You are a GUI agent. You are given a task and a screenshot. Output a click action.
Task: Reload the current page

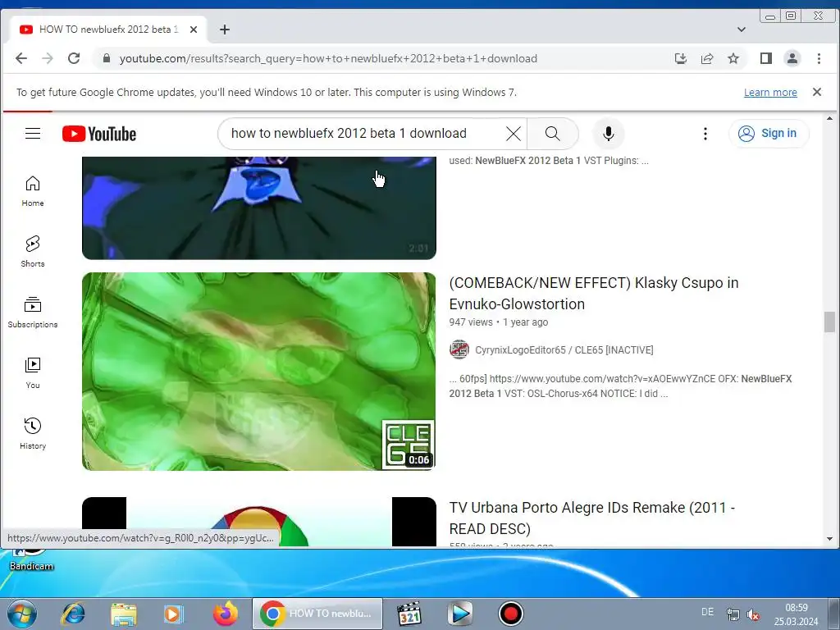click(x=74, y=58)
